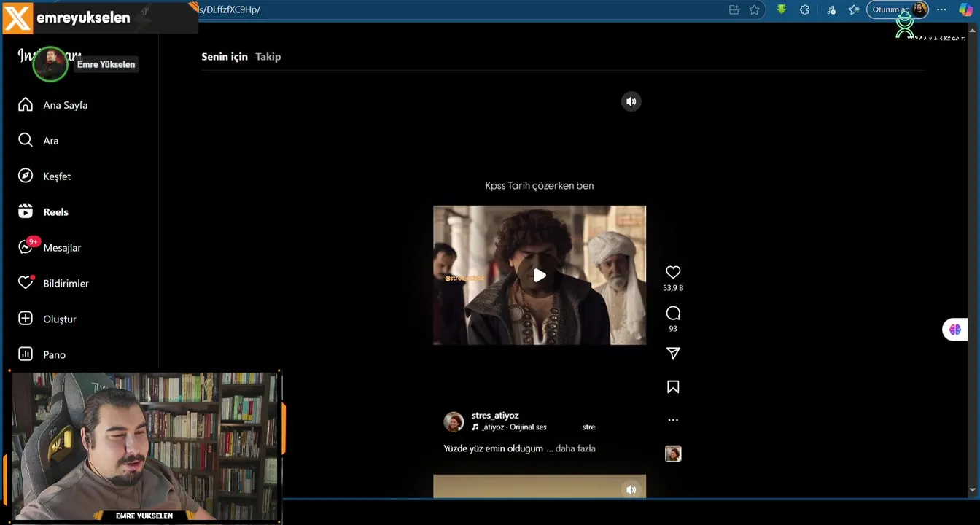Switch to the Takip tab
This screenshot has height=525, width=980.
[268, 56]
